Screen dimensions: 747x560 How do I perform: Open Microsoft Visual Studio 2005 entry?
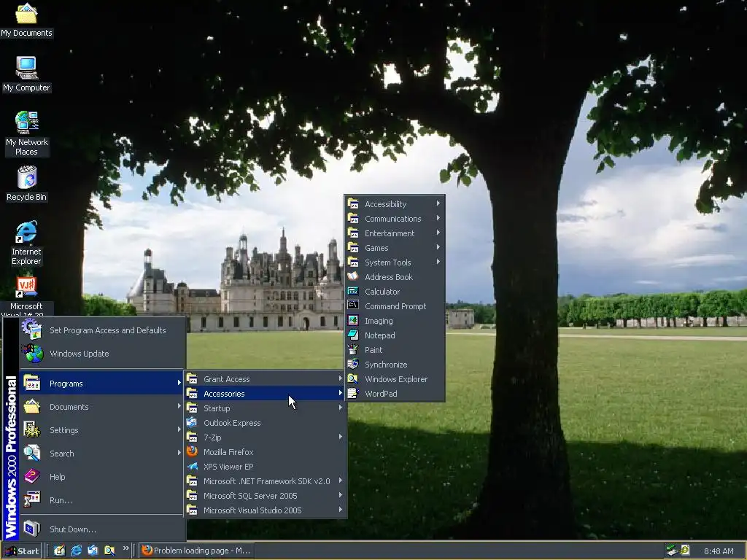pyautogui.click(x=266, y=510)
